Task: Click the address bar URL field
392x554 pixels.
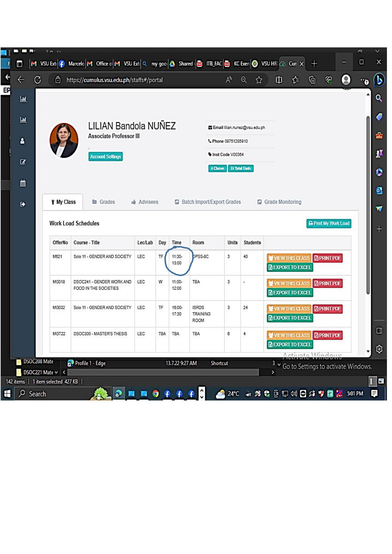Action: click(x=126, y=80)
